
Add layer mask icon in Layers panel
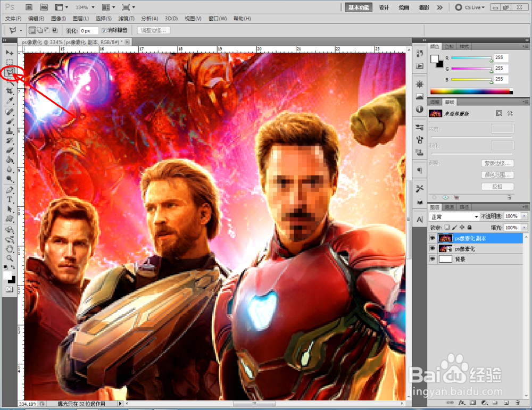click(472, 403)
